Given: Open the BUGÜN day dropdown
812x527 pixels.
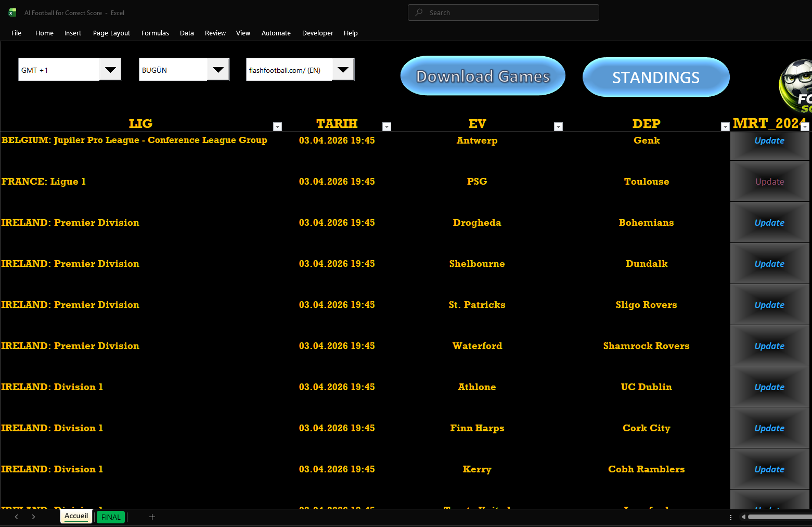Looking at the screenshot, I should pos(218,70).
